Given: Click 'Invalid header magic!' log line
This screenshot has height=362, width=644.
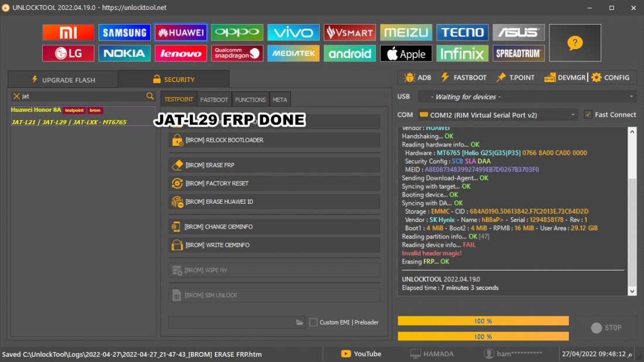Looking at the screenshot, I should click(x=431, y=253).
